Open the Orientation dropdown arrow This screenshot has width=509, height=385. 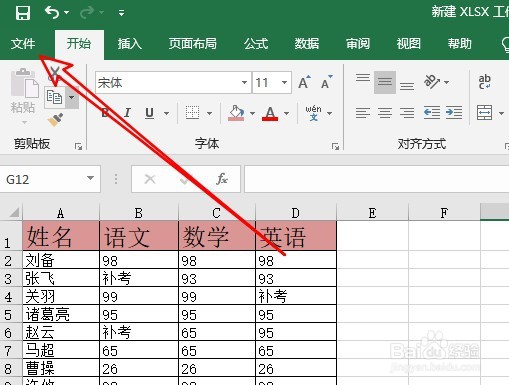pos(447,82)
